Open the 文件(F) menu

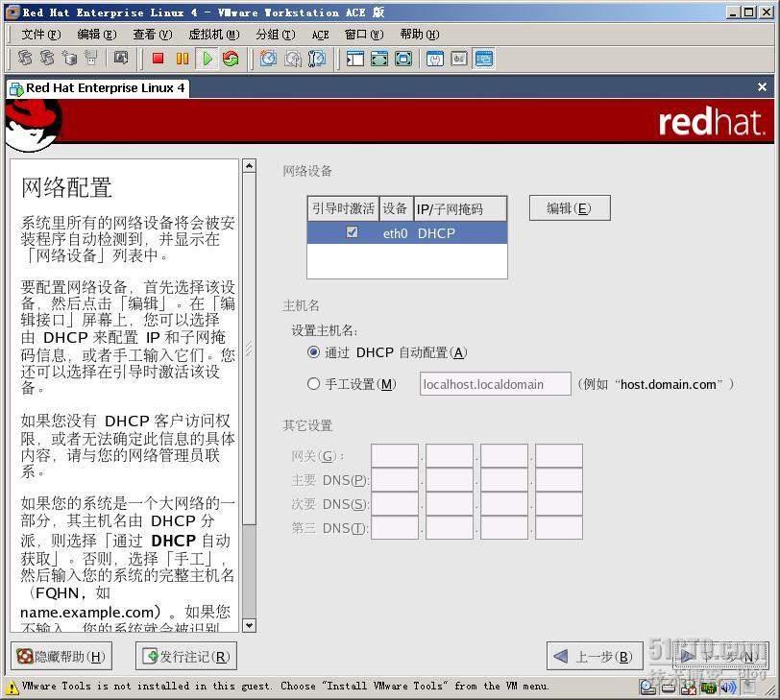41,35
